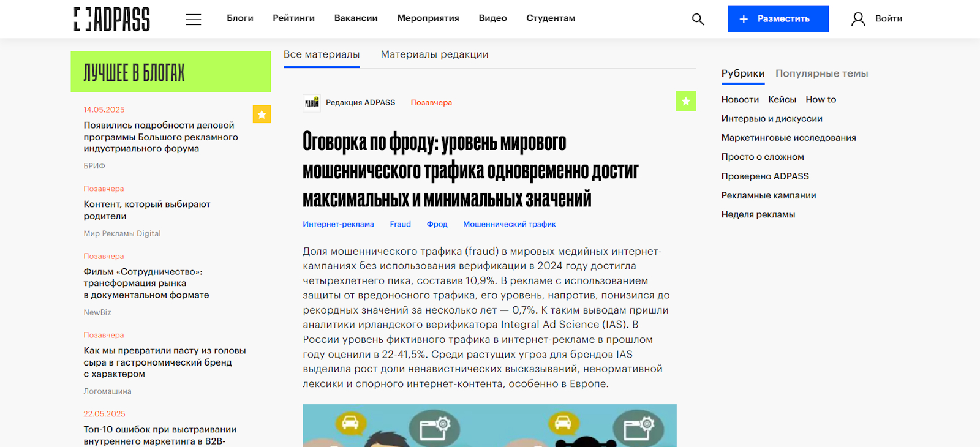Open post about пасту из головы сыра
Viewport: 980px width, 447px height.
pos(165,362)
